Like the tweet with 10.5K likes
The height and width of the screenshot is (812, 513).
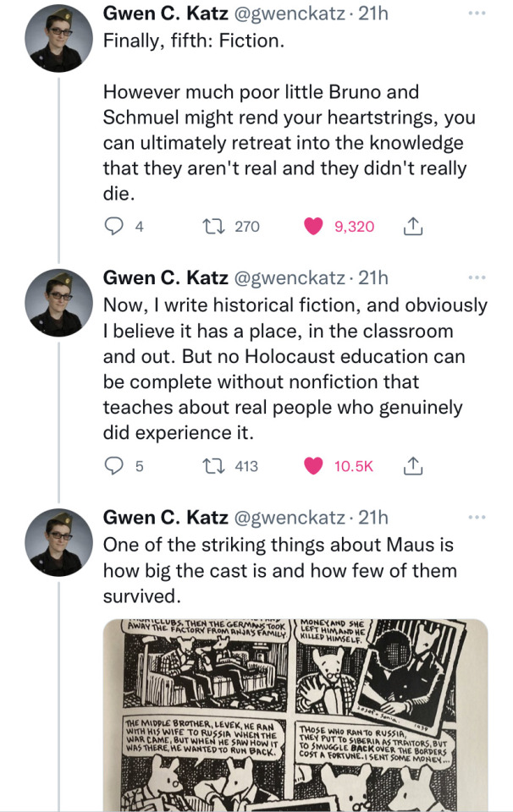314,465
